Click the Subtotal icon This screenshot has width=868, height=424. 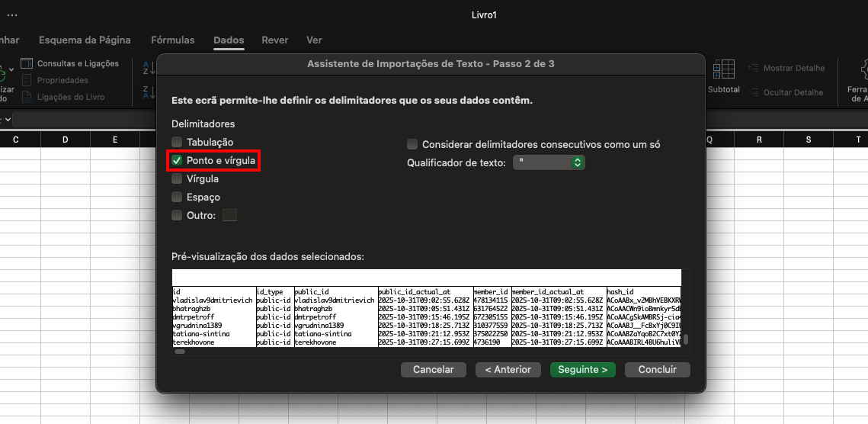[723, 71]
